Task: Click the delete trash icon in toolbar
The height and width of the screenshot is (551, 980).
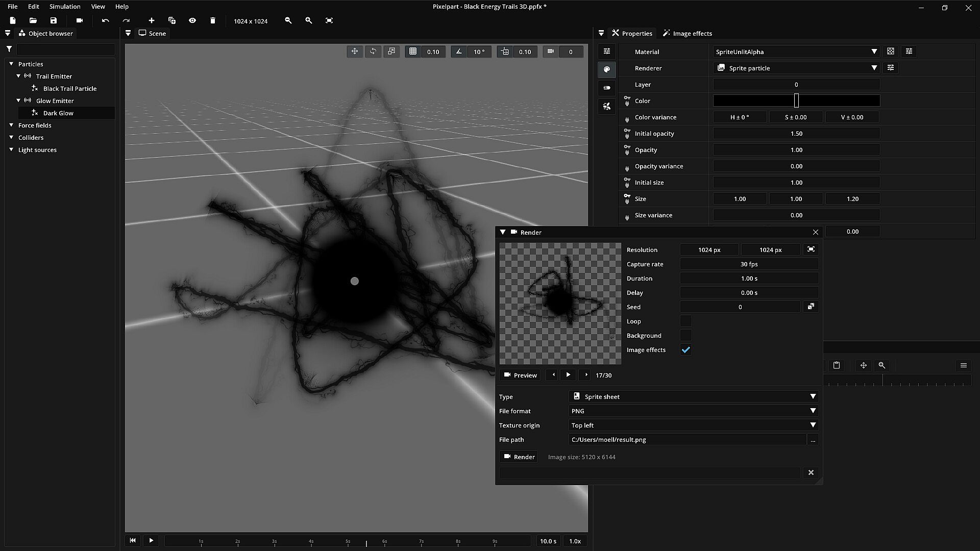Action: [213, 20]
